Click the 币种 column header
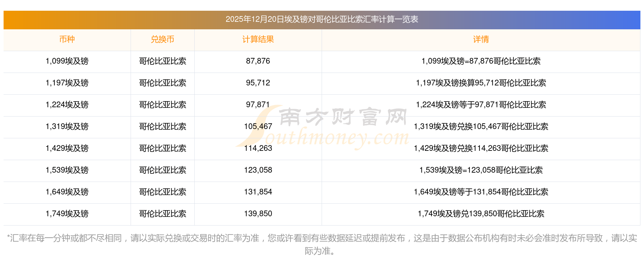 point(67,39)
